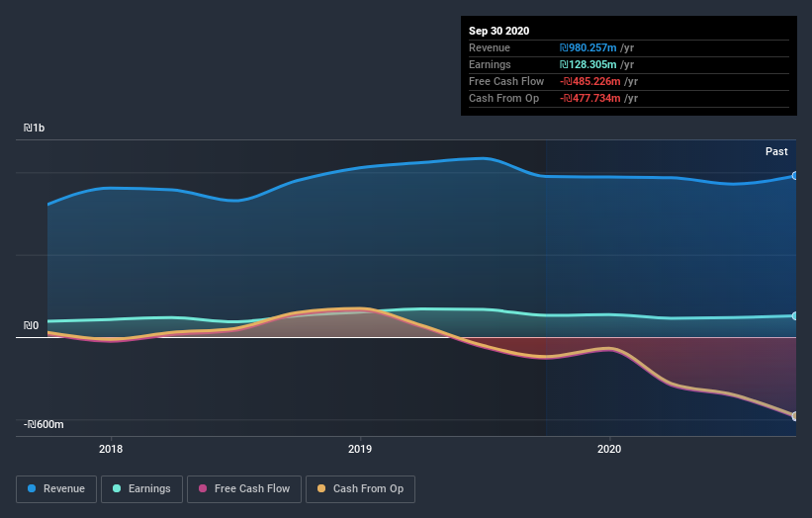Toggle the Earnings series legend button
The height and width of the screenshot is (518, 812).
pos(141,489)
